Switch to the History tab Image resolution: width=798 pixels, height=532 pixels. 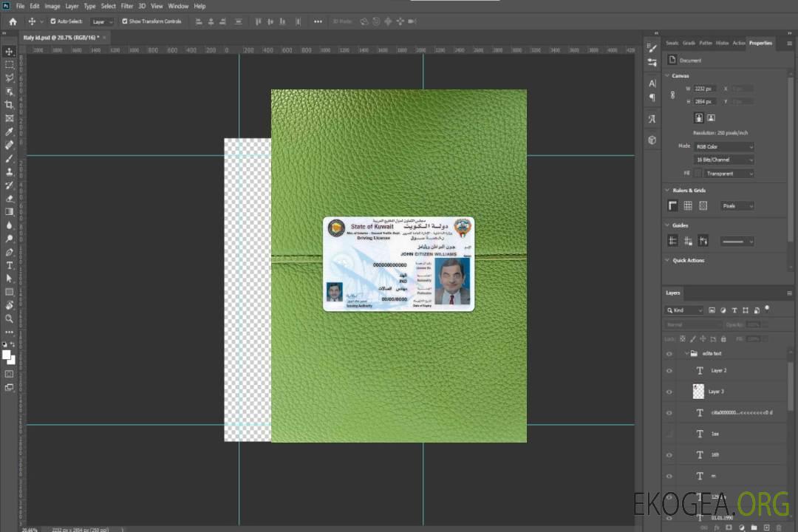(722, 44)
